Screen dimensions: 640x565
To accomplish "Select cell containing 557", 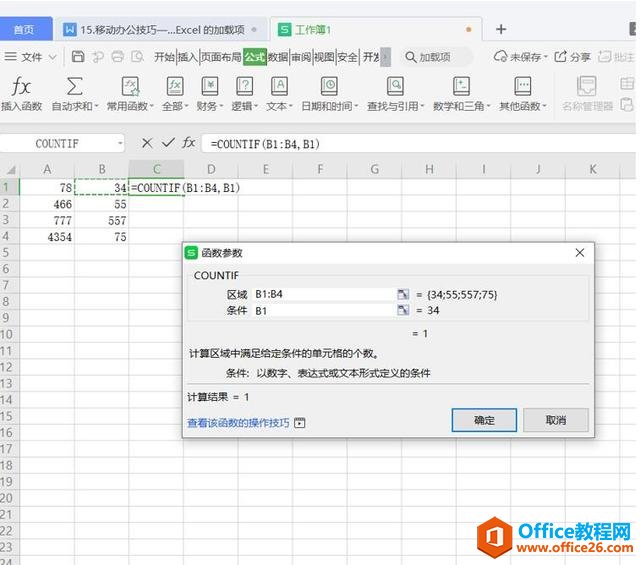I will point(102,220).
